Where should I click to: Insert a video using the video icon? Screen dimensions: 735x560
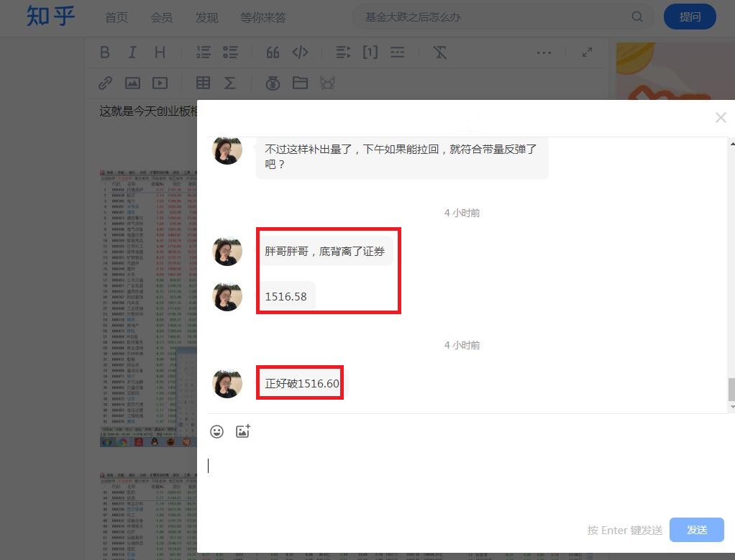pos(160,83)
